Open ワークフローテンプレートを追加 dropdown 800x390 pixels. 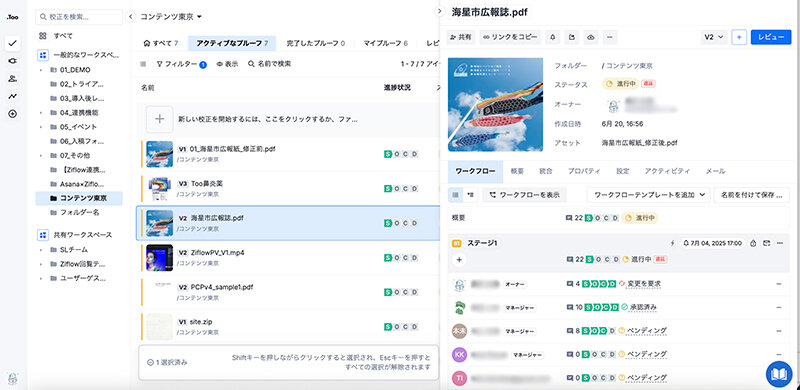click(x=648, y=194)
